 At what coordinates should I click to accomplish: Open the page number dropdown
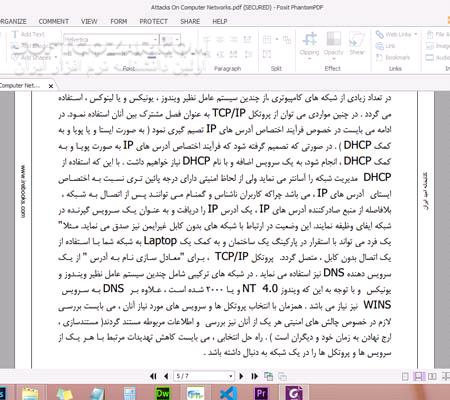click(231, 376)
